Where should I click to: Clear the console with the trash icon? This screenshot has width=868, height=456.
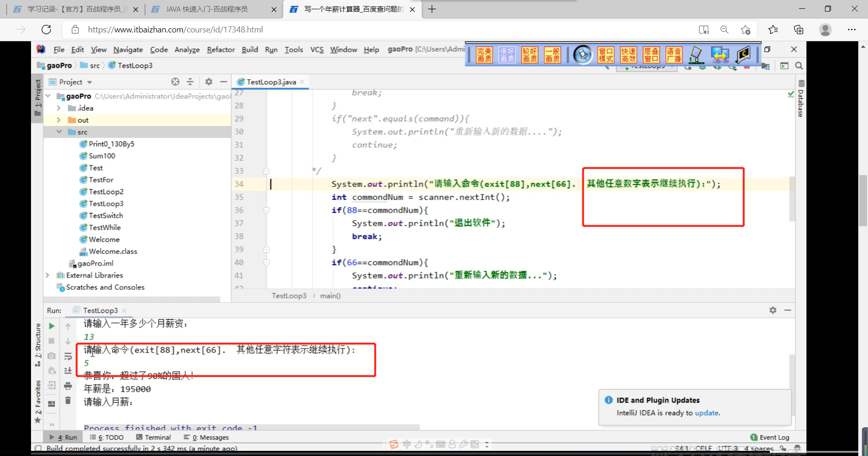(68, 400)
